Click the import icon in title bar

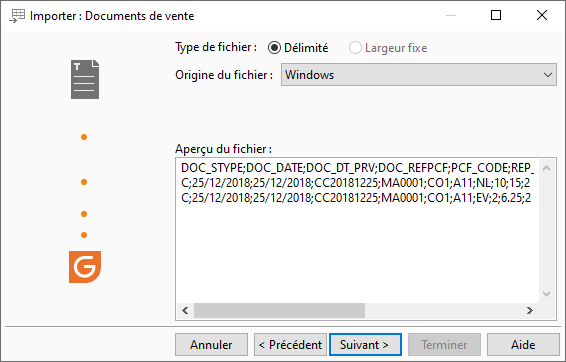click(x=17, y=16)
